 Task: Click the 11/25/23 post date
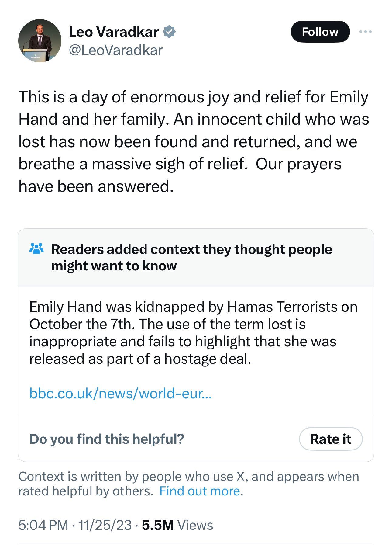click(105, 525)
